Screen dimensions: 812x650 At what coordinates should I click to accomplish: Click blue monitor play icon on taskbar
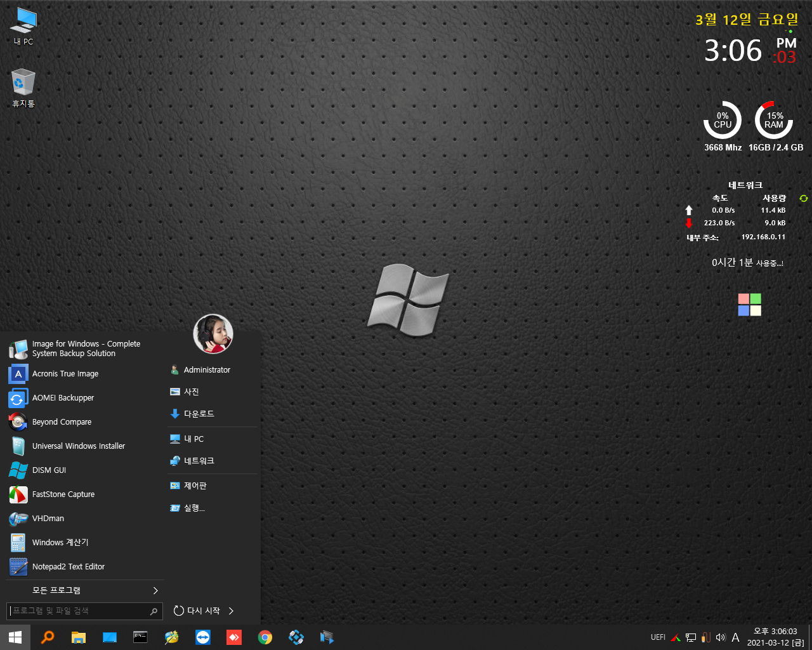point(327,637)
